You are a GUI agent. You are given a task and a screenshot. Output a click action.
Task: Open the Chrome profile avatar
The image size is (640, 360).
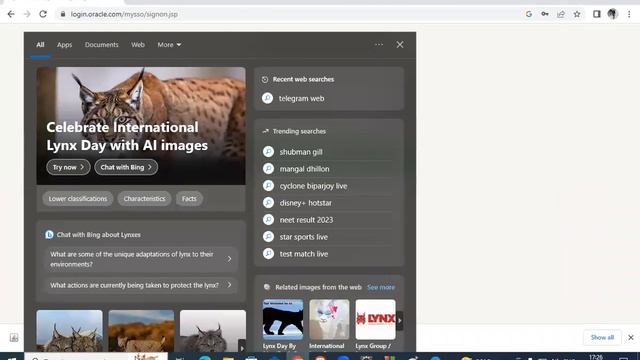click(x=613, y=14)
